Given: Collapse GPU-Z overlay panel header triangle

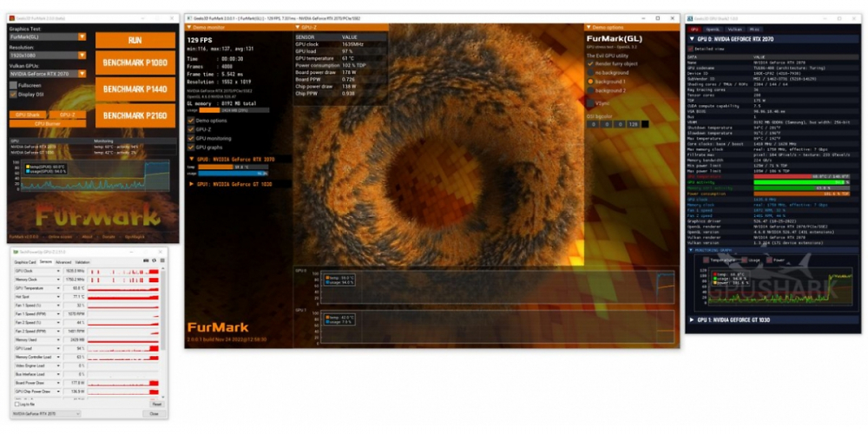Looking at the screenshot, I should [299, 27].
